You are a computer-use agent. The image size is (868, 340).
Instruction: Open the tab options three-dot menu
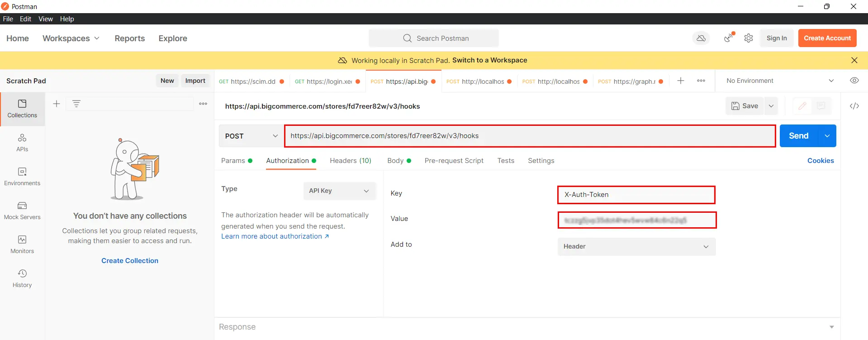pos(701,81)
